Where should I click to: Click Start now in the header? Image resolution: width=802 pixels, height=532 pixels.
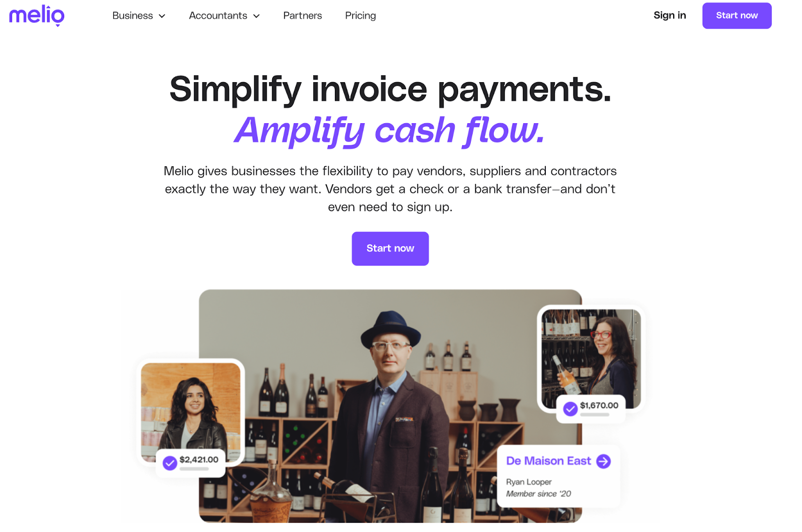pyautogui.click(x=737, y=16)
